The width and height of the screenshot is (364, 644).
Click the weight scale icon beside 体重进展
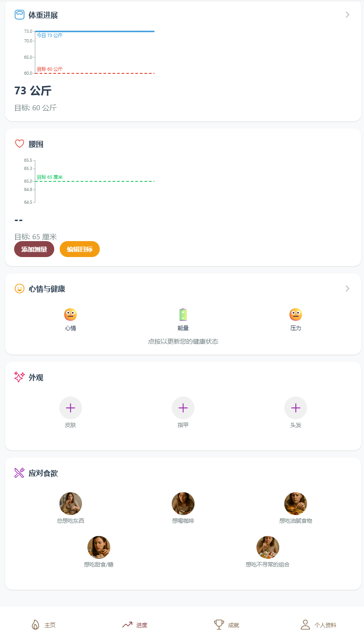click(x=19, y=15)
